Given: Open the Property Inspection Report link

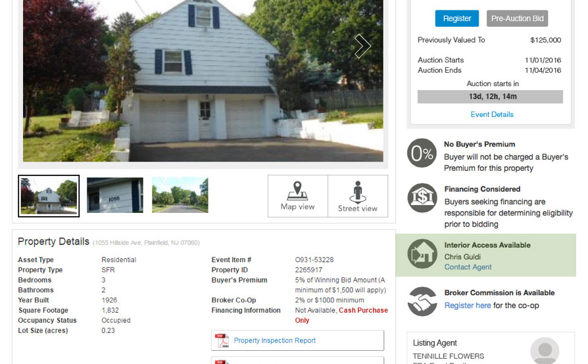Looking at the screenshot, I should coord(274,340).
